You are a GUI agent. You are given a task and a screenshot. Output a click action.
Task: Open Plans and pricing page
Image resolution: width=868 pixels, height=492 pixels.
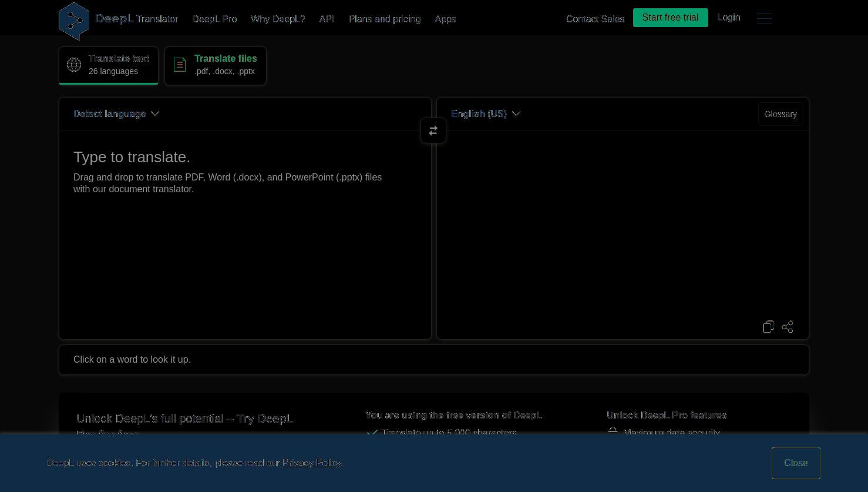click(x=385, y=19)
